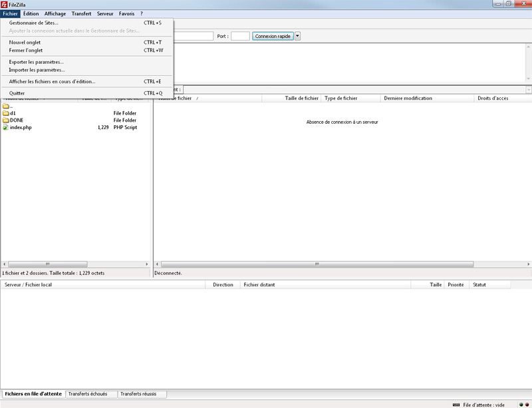The height and width of the screenshot is (408, 532).
Task: Click the FileZilla logo in the title bar
Action: pos(4,5)
